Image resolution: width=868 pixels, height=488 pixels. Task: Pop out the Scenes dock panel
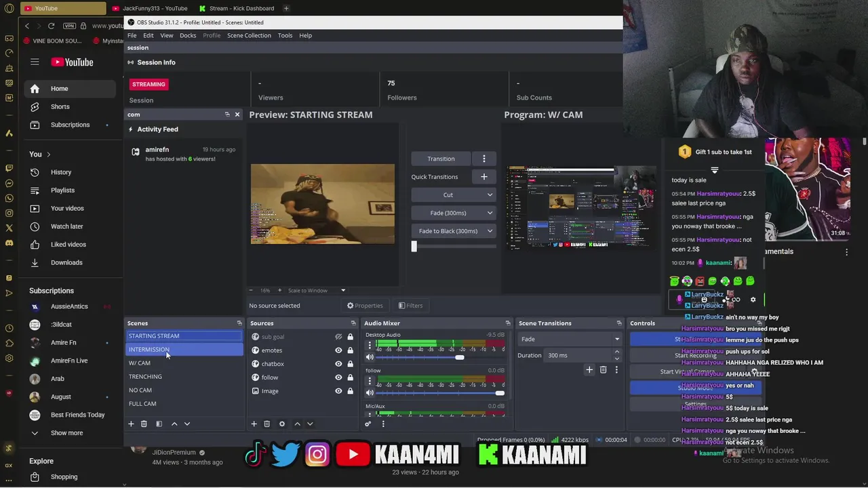[239, 323]
